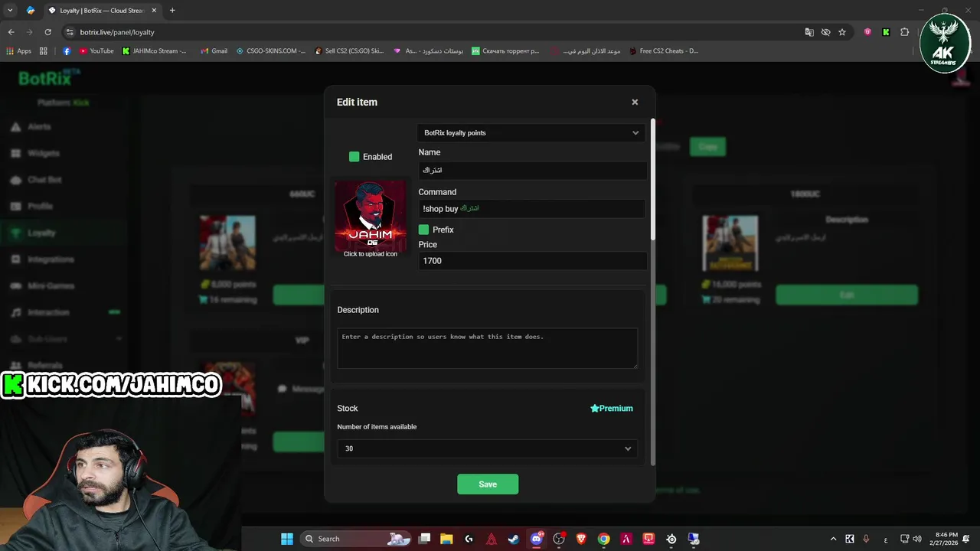Select the Loyalty | BotRix browser tab

pos(102,11)
